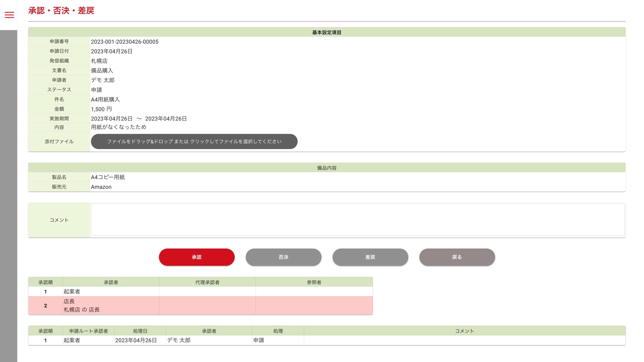Click the 処理日 column header

(140, 331)
